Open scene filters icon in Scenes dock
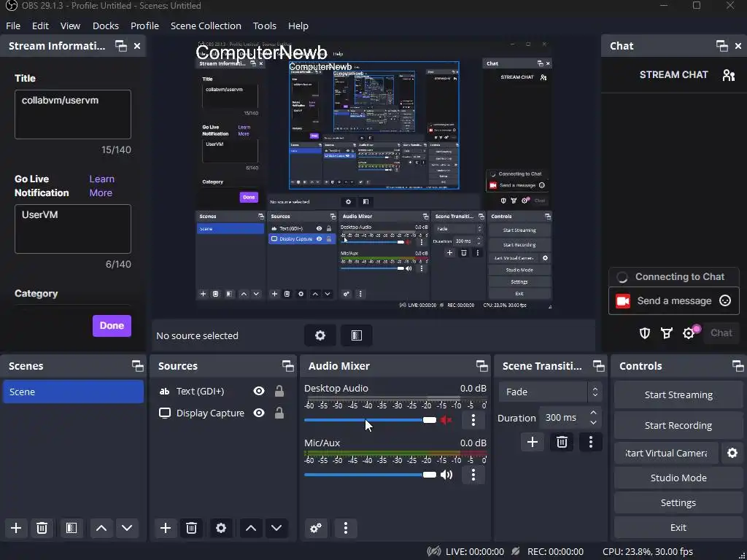This screenshot has height=560, width=747. tap(71, 528)
